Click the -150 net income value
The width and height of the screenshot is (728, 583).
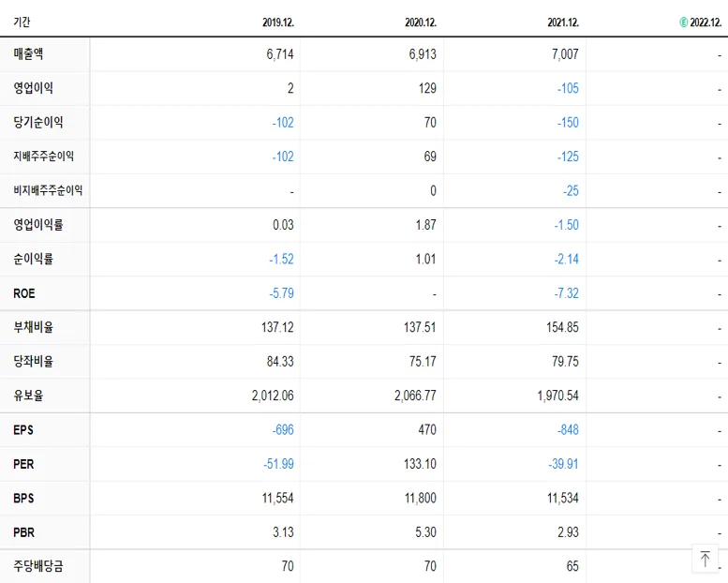point(568,123)
